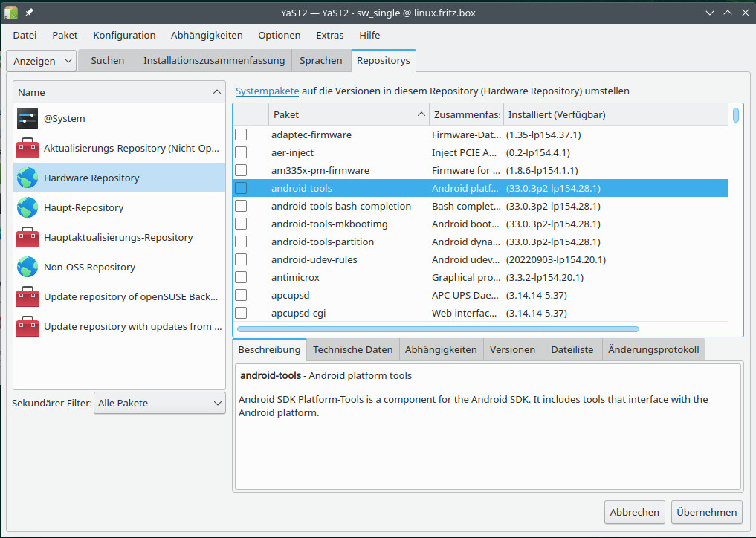Click the red icon beside Aktualisierungs-Repository
The image size is (756, 538).
point(27,147)
